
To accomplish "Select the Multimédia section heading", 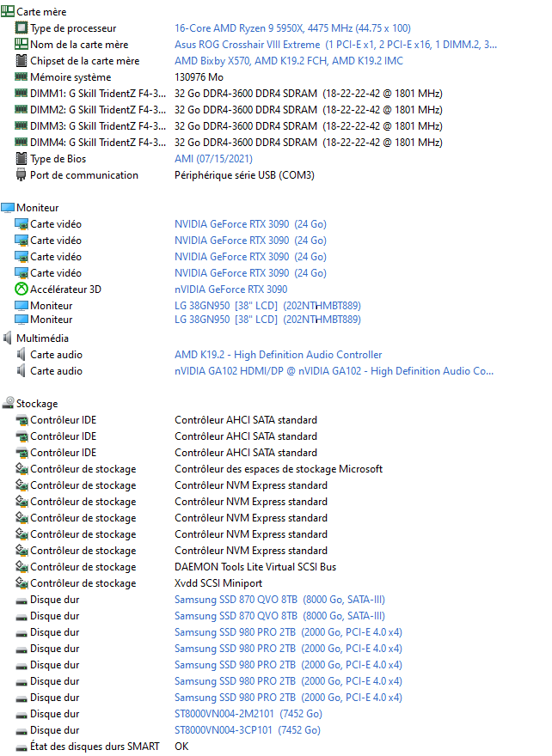I will click(x=42, y=338).
